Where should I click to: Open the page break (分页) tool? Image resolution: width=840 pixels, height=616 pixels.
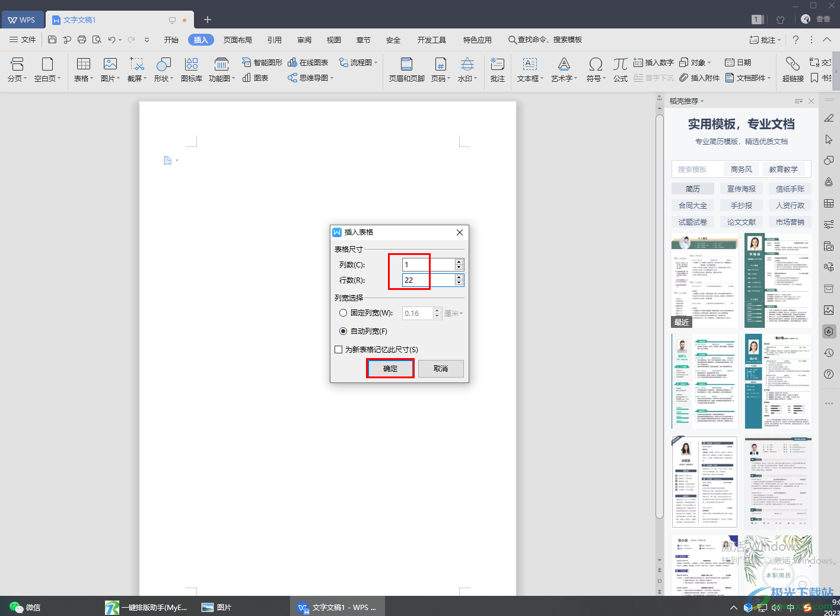pos(17,69)
